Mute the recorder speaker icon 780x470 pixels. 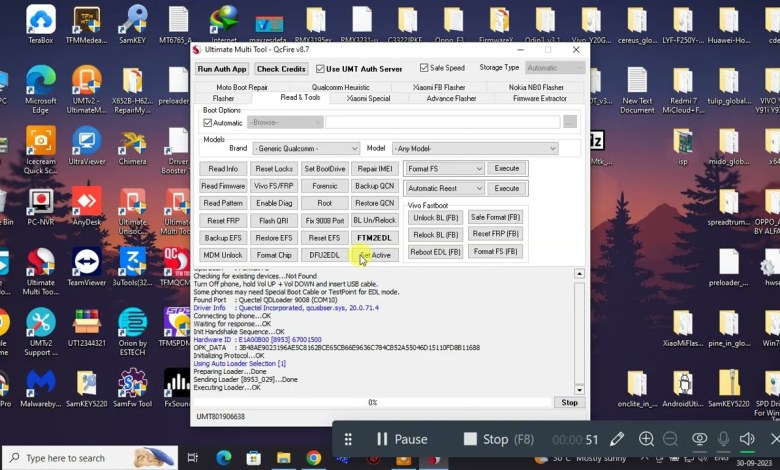pyautogui.click(x=747, y=439)
